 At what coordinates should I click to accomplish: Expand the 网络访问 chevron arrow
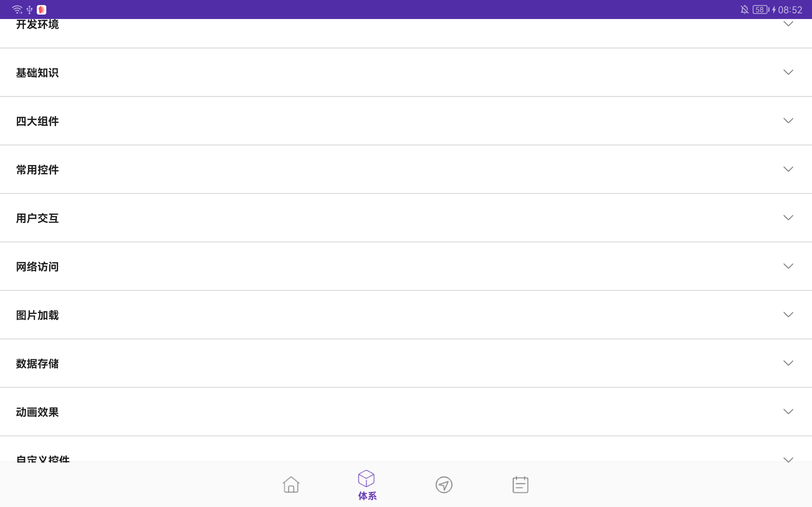pos(788,266)
